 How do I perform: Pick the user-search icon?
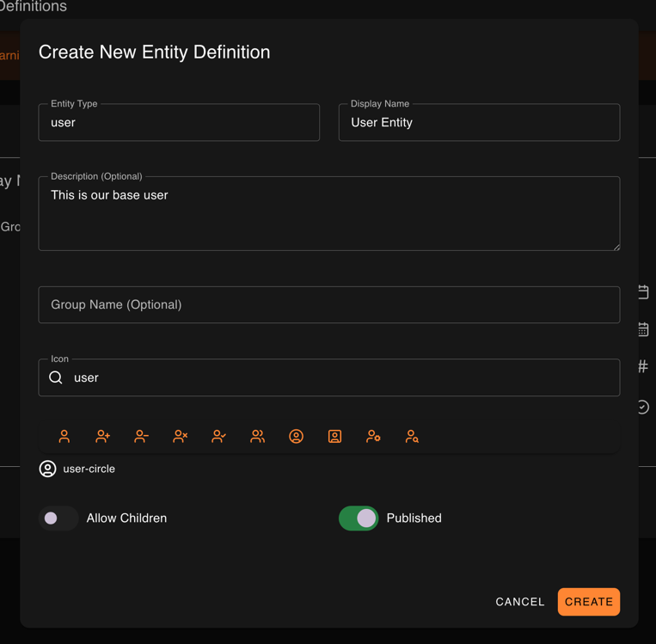[412, 437]
